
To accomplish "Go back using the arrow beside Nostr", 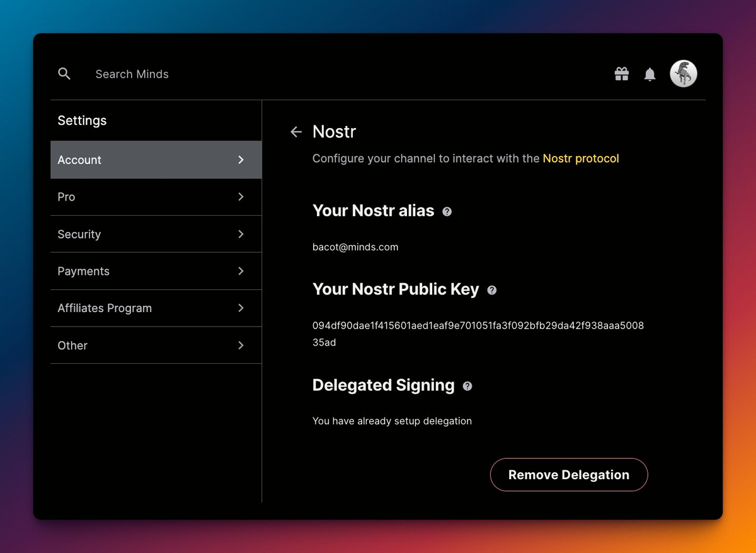I will click(x=296, y=131).
